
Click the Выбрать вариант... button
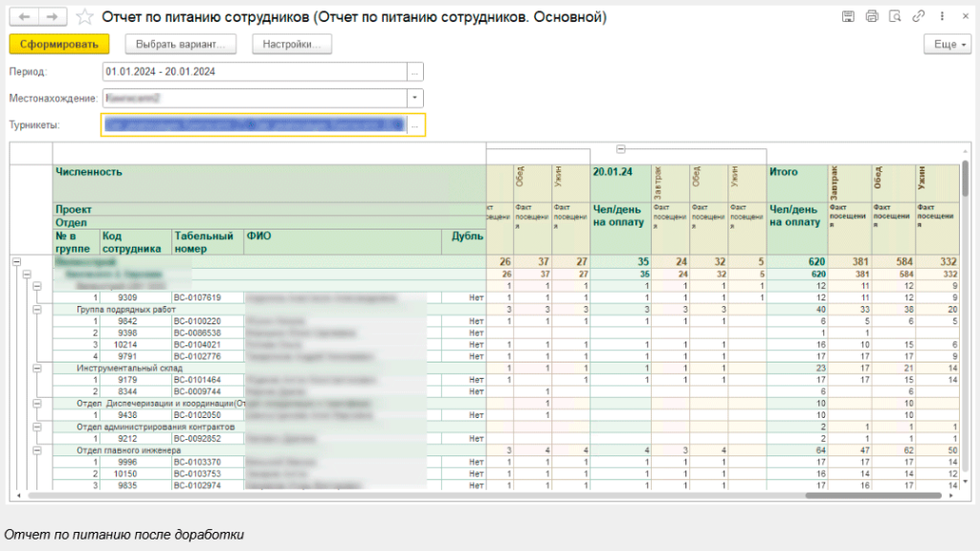click(181, 44)
